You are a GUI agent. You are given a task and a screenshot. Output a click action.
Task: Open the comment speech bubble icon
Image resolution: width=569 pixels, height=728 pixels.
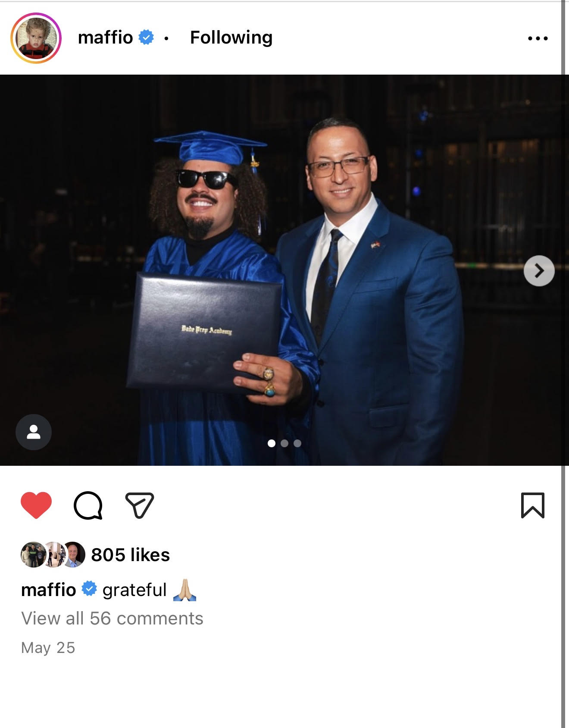pos(88,505)
